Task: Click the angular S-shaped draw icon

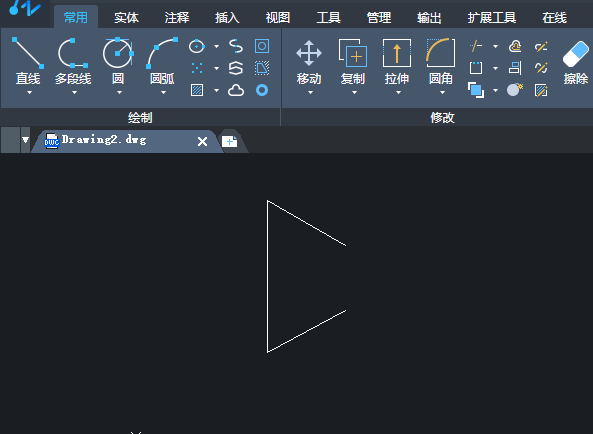Action: [236, 68]
